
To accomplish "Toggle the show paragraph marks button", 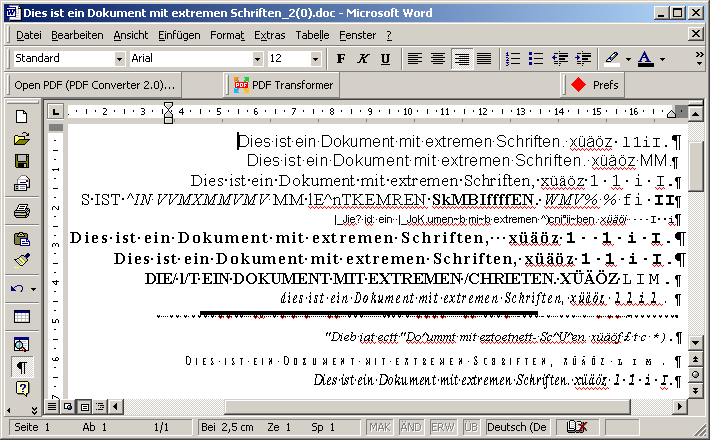I will (x=21, y=367).
